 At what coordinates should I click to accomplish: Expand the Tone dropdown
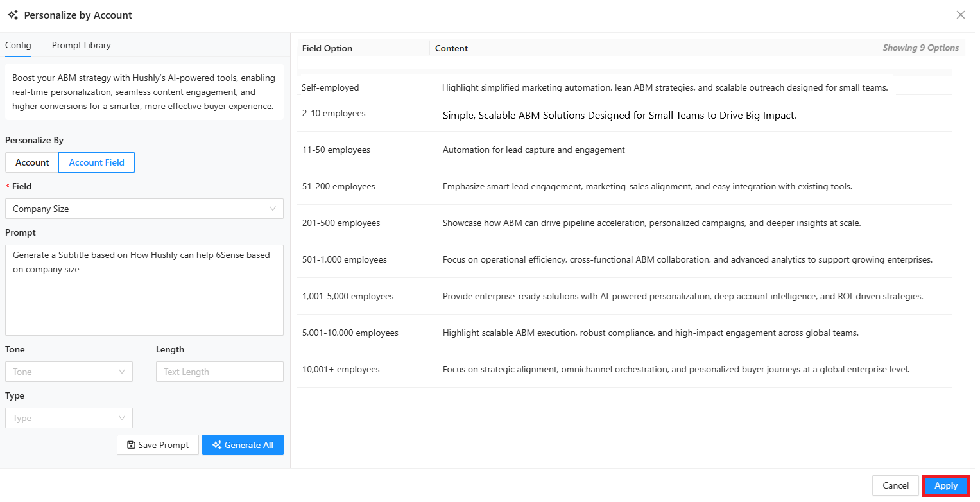69,372
